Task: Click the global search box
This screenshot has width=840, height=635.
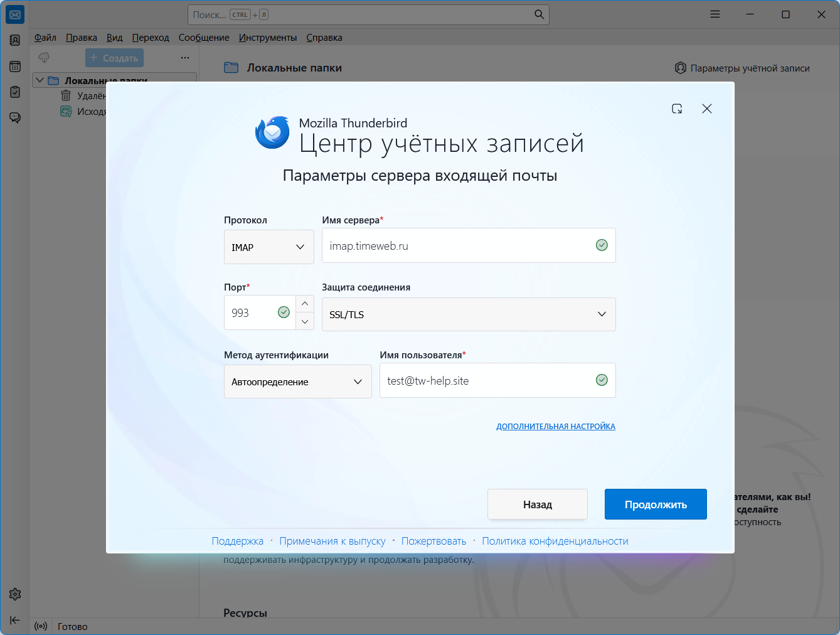Action: click(x=368, y=14)
